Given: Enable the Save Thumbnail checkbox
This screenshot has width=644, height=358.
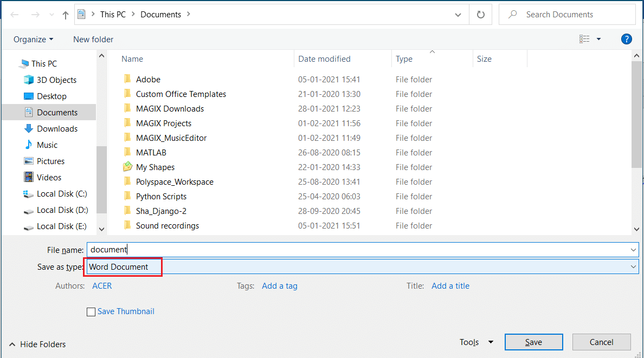Looking at the screenshot, I should 91,312.
